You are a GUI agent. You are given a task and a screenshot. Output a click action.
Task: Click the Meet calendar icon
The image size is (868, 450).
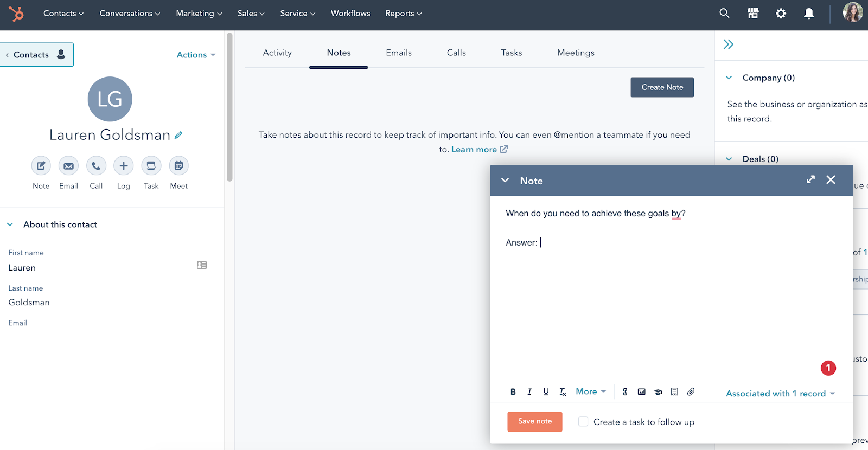coord(179,166)
